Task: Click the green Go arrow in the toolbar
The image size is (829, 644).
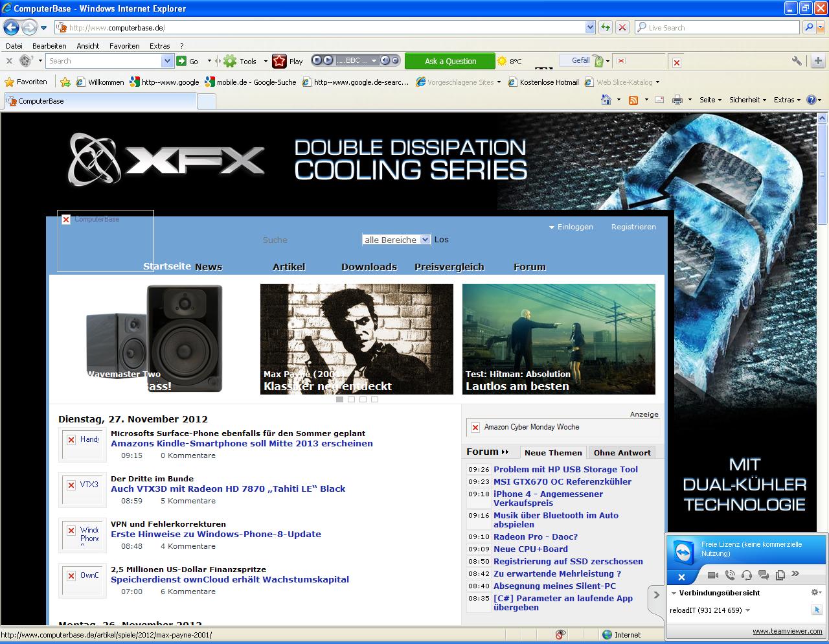Action: pos(181,61)
